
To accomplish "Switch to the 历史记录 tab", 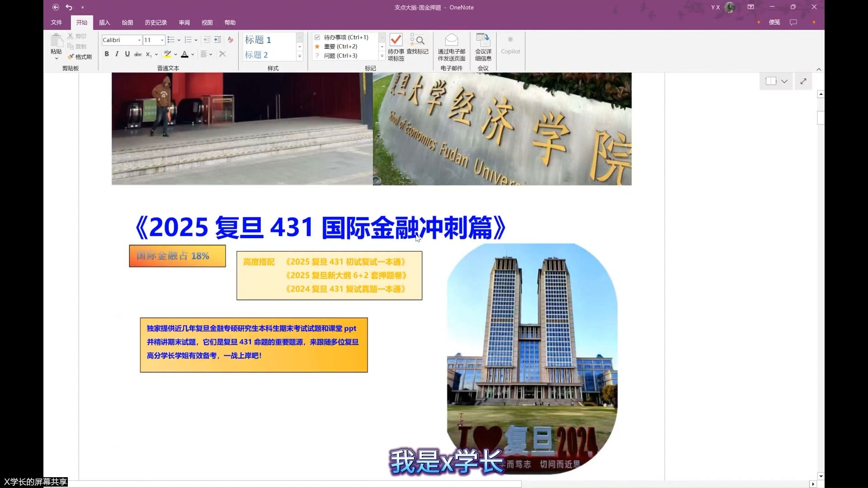I will click(156, 23).
